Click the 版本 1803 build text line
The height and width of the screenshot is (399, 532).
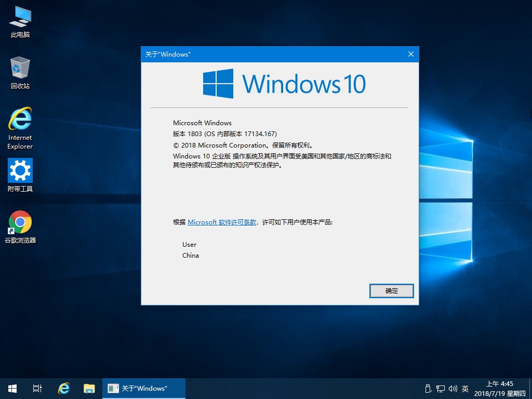point(225,134)
